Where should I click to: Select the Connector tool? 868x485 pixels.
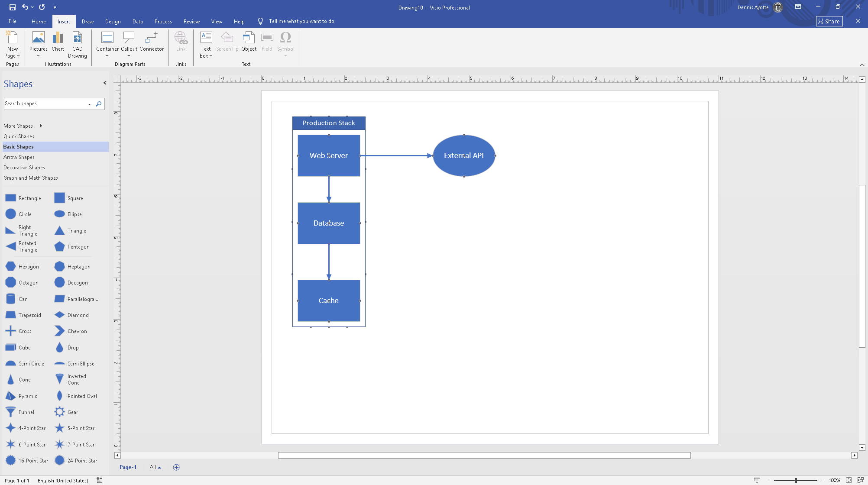tap(152, 41)
